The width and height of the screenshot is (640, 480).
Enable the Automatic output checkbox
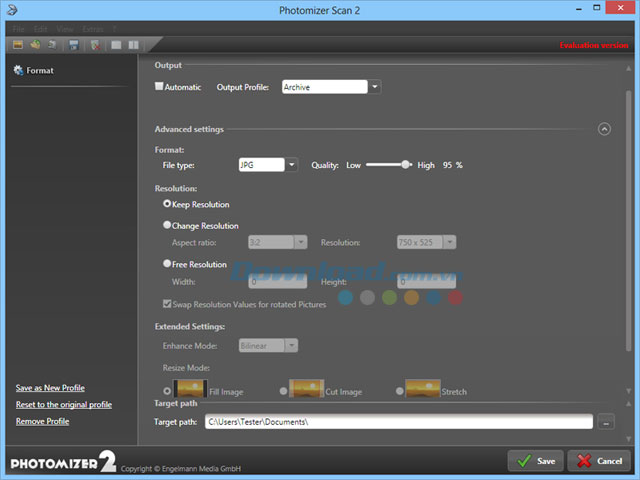(x=159, y=87)
